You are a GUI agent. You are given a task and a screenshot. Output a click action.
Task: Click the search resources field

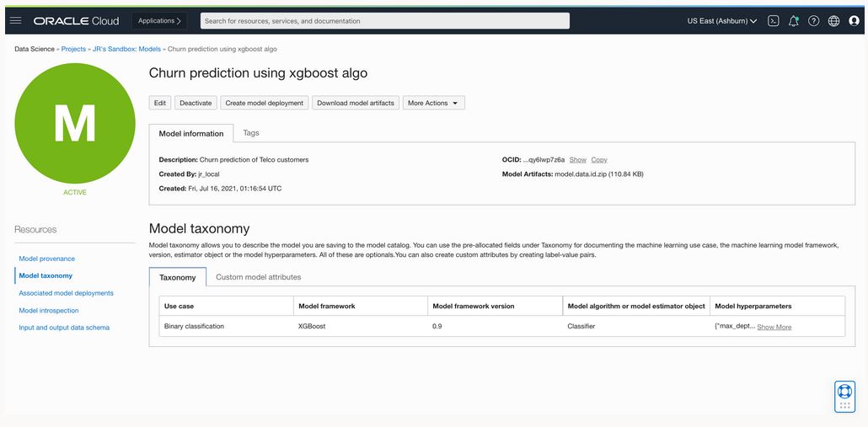coord(385,21)
